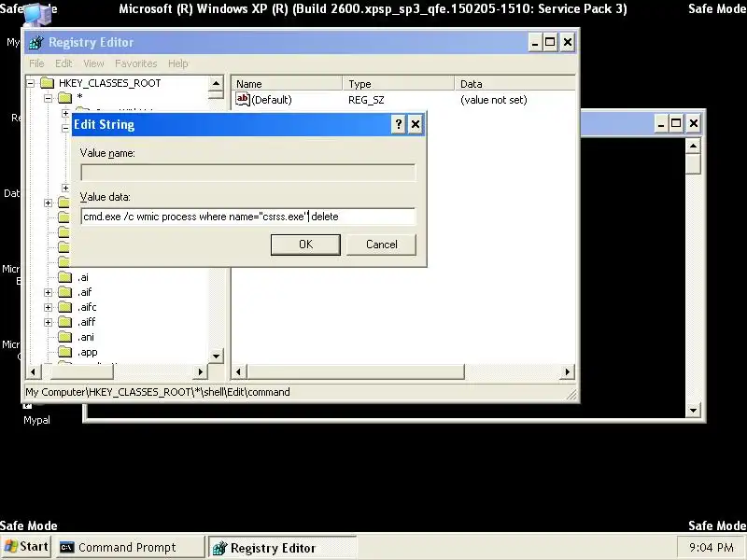The width and height of the screenshot is (747, 560).
Task: Sort by the Data column header
Action: 514,84
